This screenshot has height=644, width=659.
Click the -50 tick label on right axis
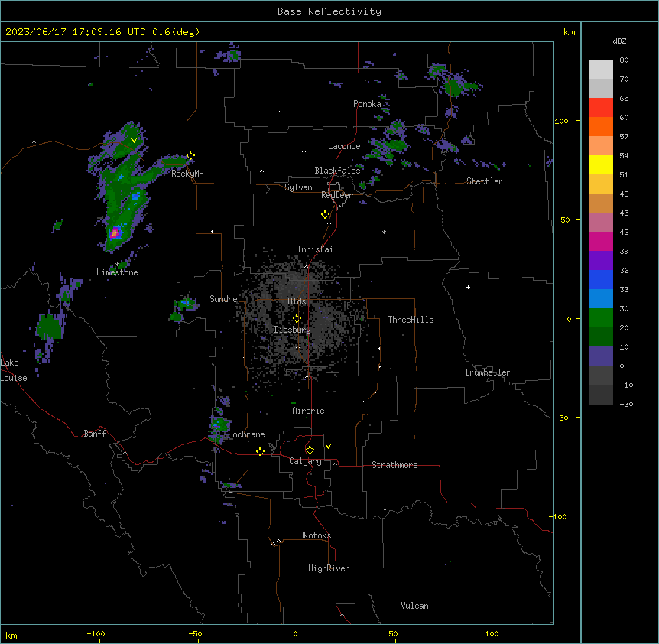click(x=561, y=418)
